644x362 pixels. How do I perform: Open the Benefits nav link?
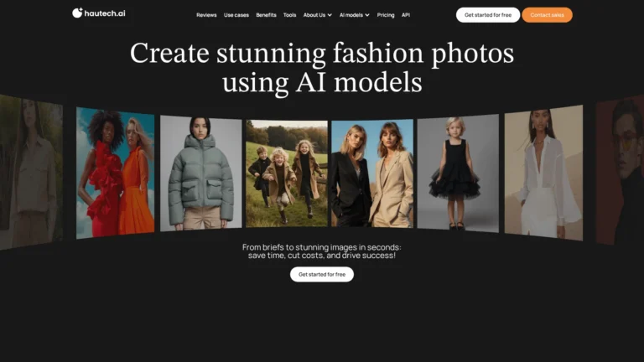[266, 15]
